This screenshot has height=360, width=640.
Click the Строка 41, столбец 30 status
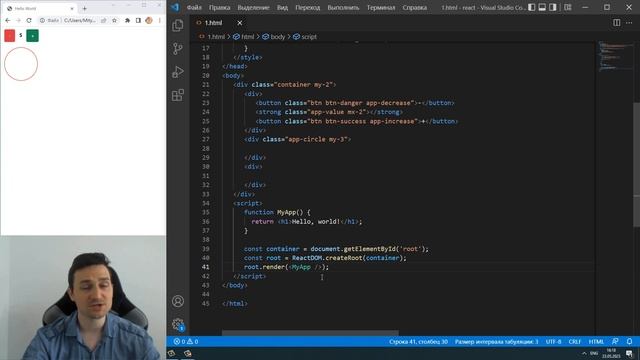[x=418, y=341]
